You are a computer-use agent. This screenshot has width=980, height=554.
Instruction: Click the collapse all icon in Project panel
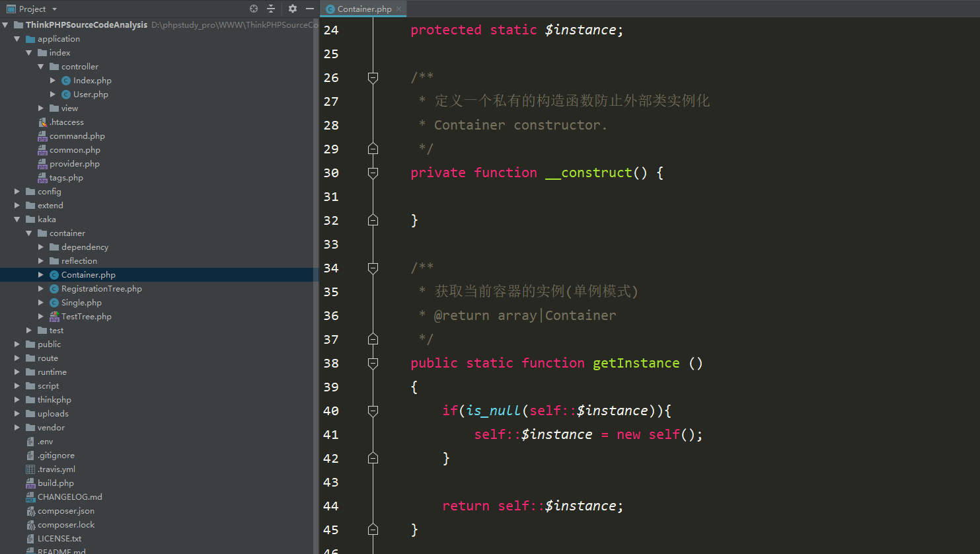[x=271, y=9]
